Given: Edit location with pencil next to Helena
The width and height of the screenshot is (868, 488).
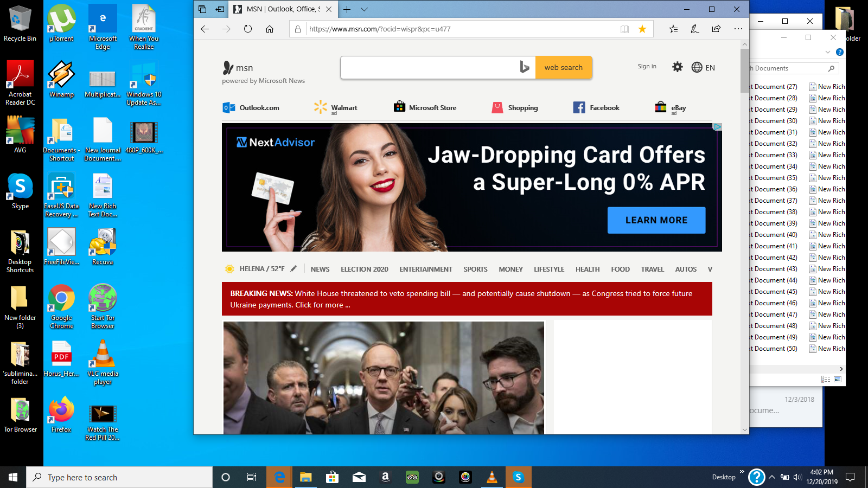Looking at the screenshot, I should click(293, 268).
